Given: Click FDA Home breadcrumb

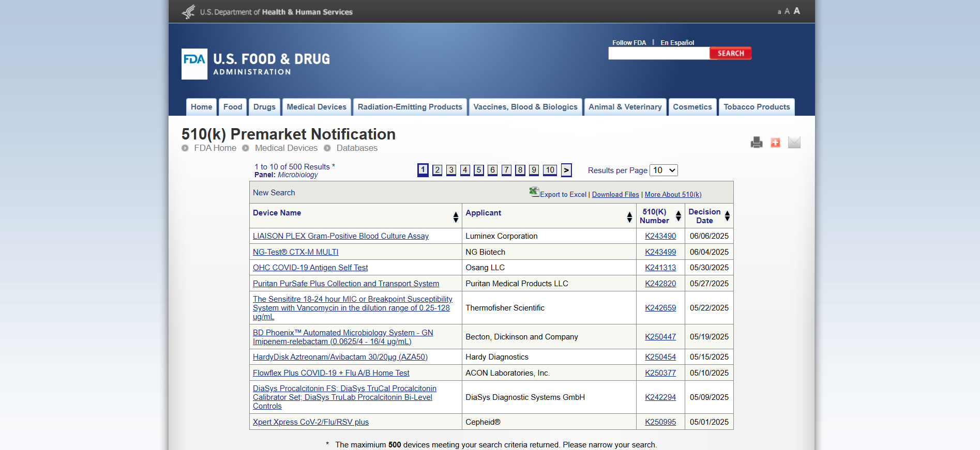Looking at the screenshot, I should pos(215,148).
